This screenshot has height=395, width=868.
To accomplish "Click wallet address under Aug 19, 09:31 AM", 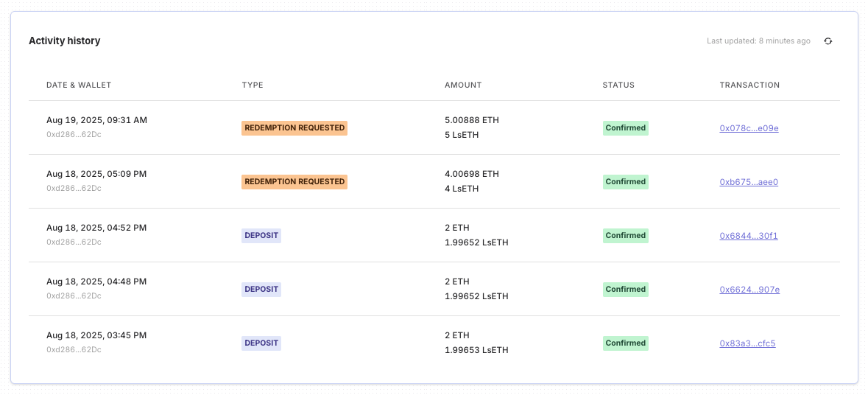I will [x=74, y=135].
